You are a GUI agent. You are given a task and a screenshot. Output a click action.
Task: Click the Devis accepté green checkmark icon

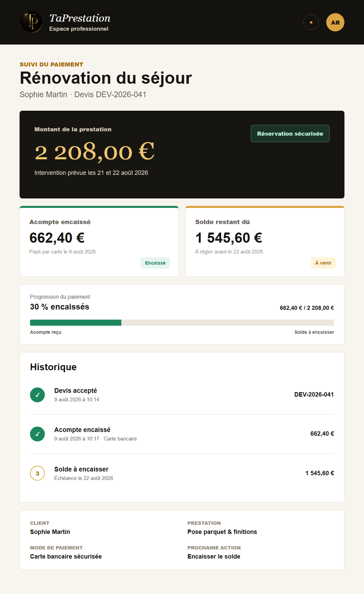(x=37, y=395)
